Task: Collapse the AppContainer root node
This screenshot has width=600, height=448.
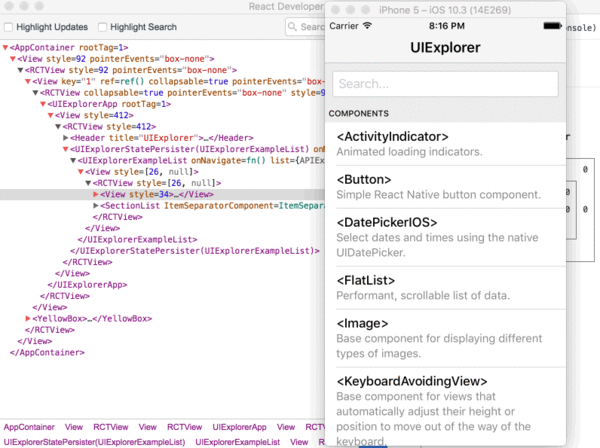Action: tap(7, 47)
